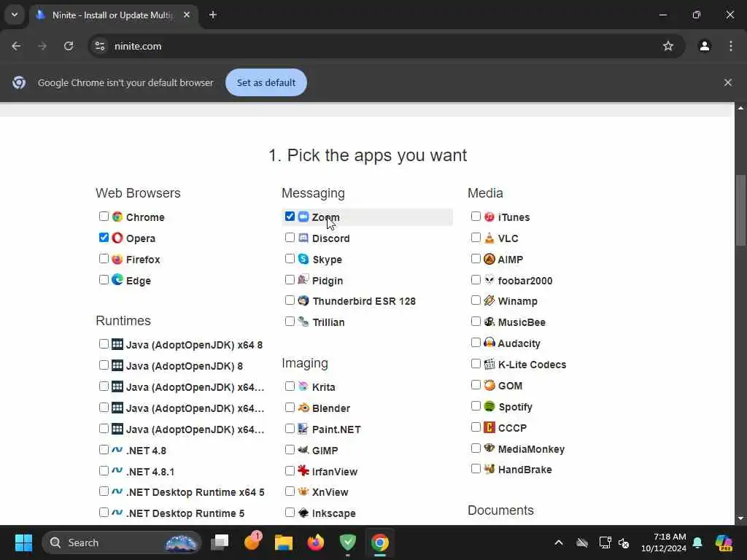The height and width of the screenshot is (560, 747).
Task: Open the Windows Start menu
Action: [x=23, y=542]
